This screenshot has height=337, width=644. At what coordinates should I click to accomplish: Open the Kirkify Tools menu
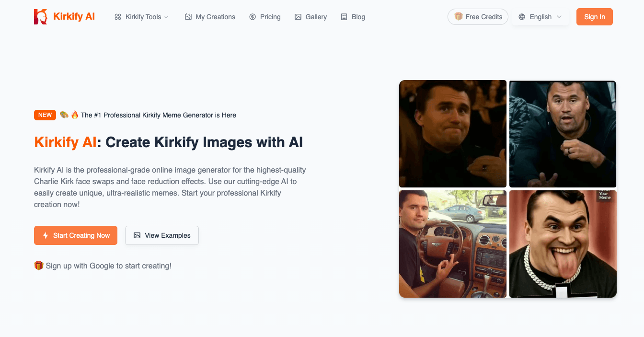[141, 17]
